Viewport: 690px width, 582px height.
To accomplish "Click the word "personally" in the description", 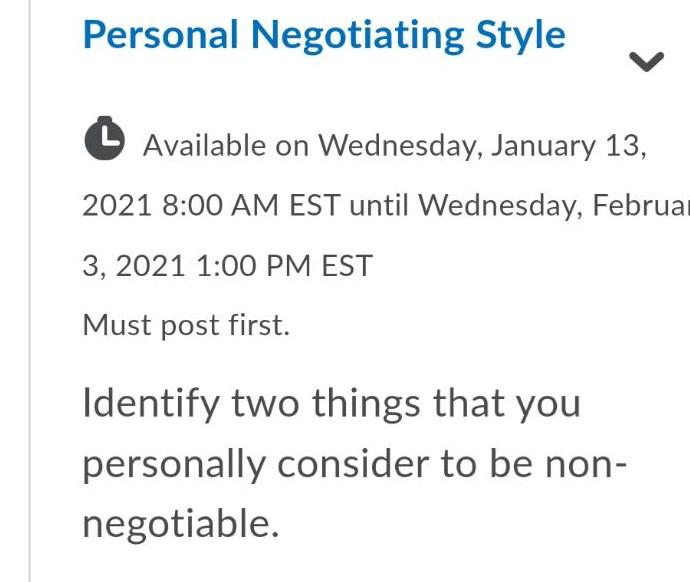I will [174, 464].
